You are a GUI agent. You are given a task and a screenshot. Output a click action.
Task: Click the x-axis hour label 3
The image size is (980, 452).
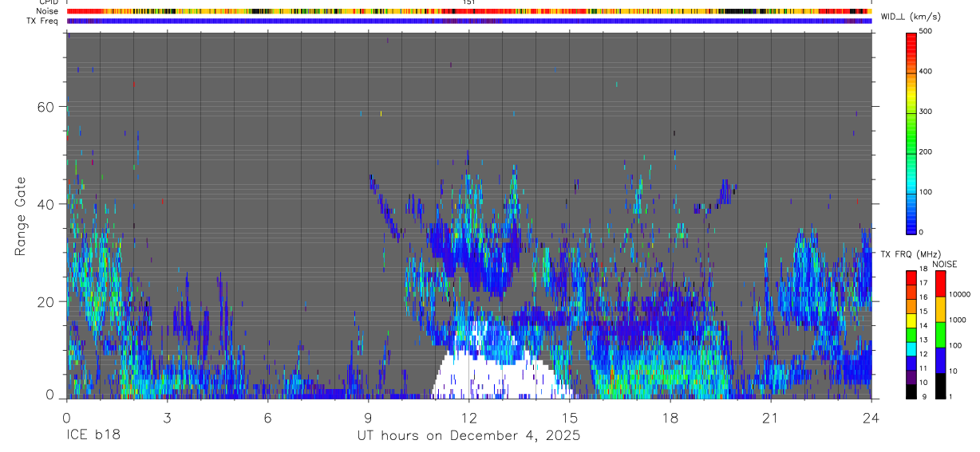[x=167, y=418]
